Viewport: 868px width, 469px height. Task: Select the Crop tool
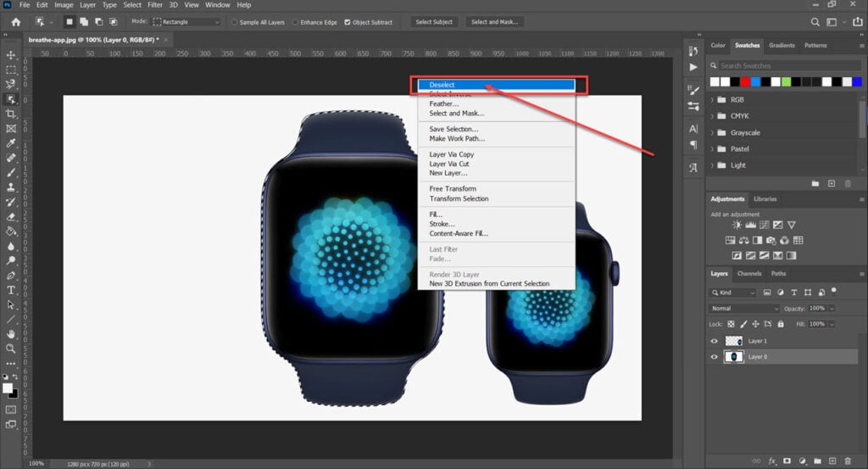pos(10,114)
